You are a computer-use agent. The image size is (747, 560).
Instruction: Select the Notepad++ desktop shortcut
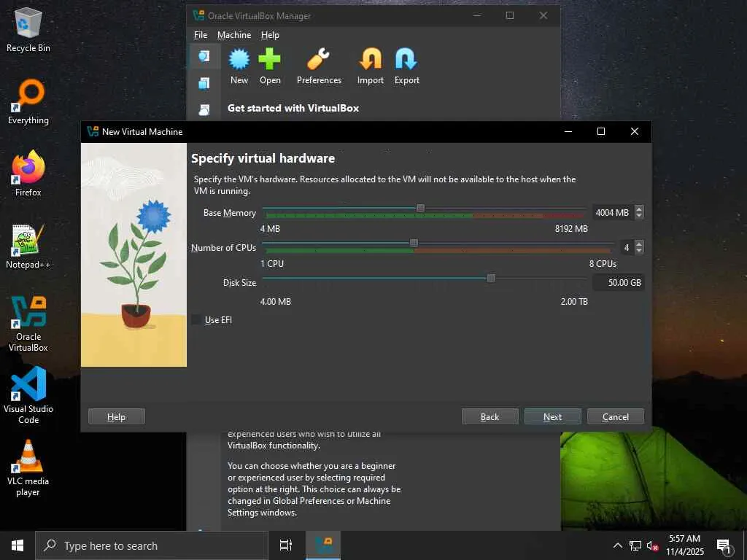click(x=28, y=246)
